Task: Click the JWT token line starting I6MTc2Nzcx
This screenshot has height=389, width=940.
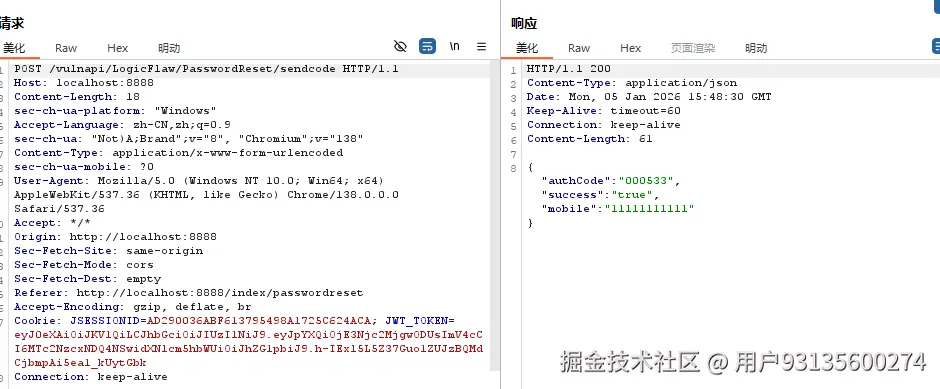Action: pyautogui.click(x=248, y=348)
